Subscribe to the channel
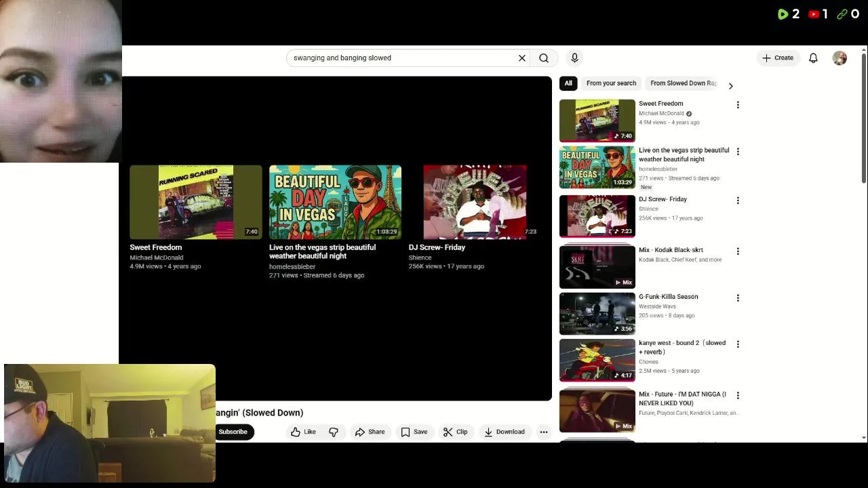This screenshot has height=488, width=868. 233,432
